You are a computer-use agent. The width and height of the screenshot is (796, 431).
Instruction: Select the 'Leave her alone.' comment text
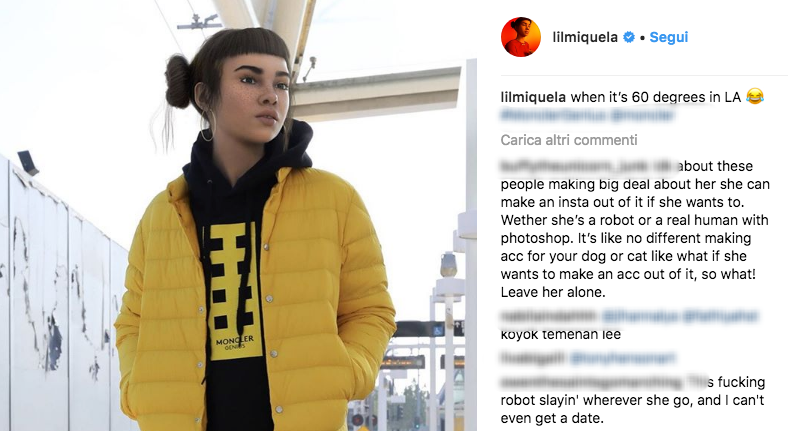tap(553, 292)
